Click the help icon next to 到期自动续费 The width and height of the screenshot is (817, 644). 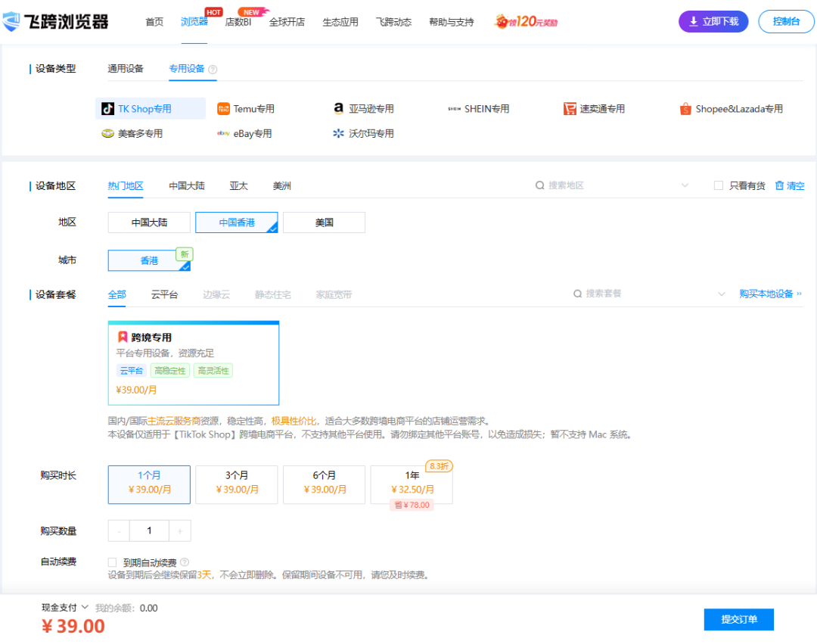(x=185, y=562)
